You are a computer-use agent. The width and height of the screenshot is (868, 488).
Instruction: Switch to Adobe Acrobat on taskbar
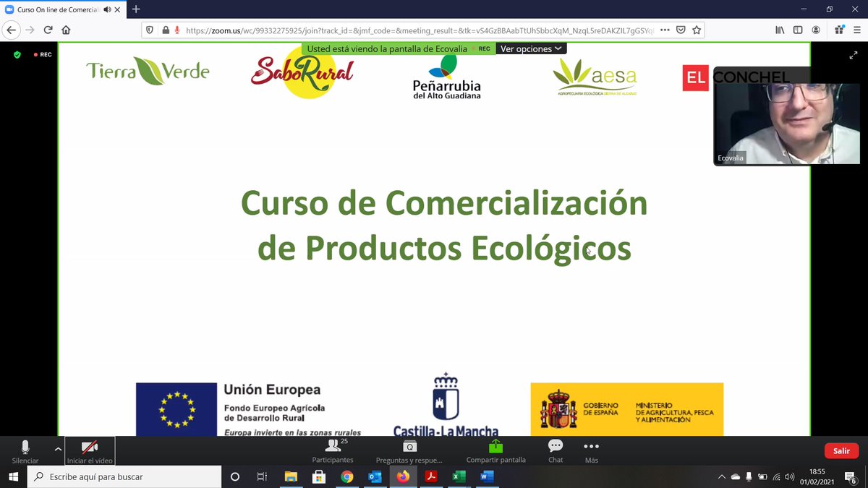(431, 476)
